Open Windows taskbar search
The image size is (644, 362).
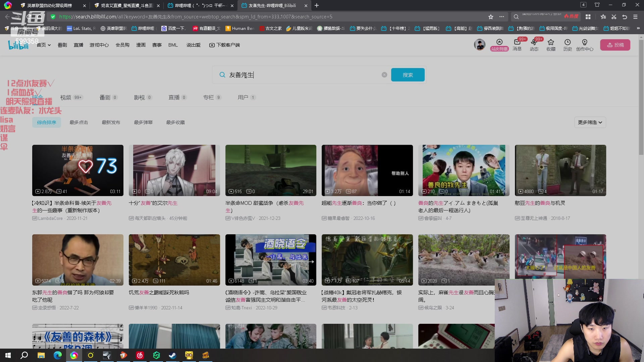pos(24,355)
